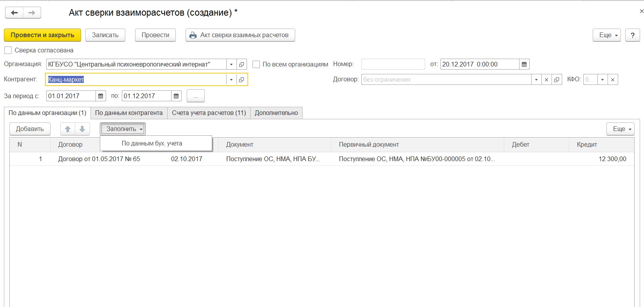Tick the Сверка согласована checkbox
The width and height of the screenshot is (644, 307).
(x=8, y=50)
